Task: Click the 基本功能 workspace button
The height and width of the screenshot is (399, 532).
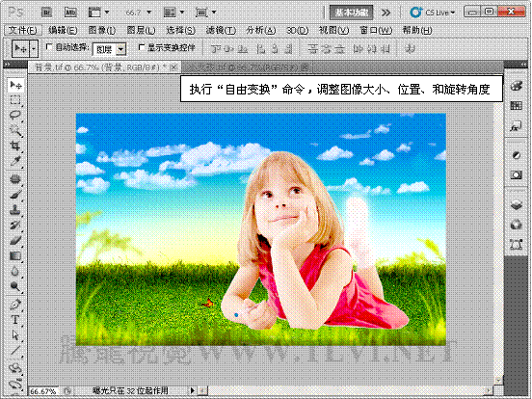Action: (x=351, y=13)
